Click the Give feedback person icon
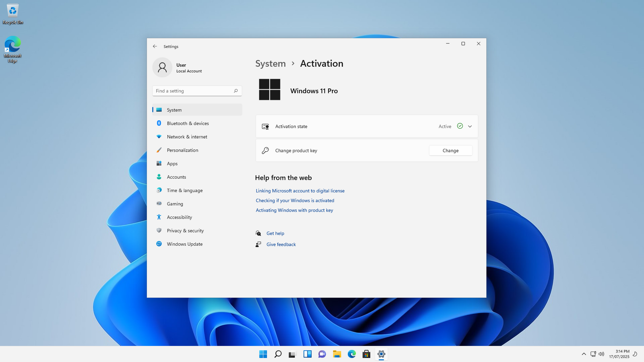 pyautogui.click(x=258, y=244)
